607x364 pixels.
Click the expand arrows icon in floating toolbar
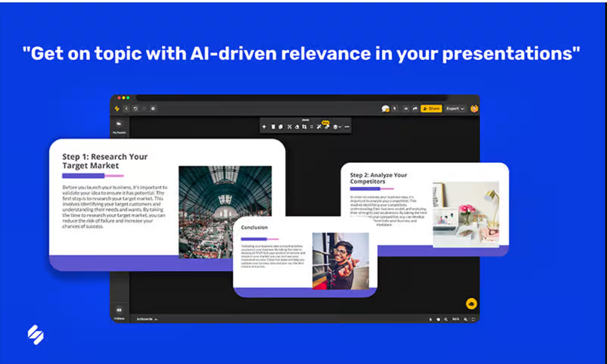(289, 127)
